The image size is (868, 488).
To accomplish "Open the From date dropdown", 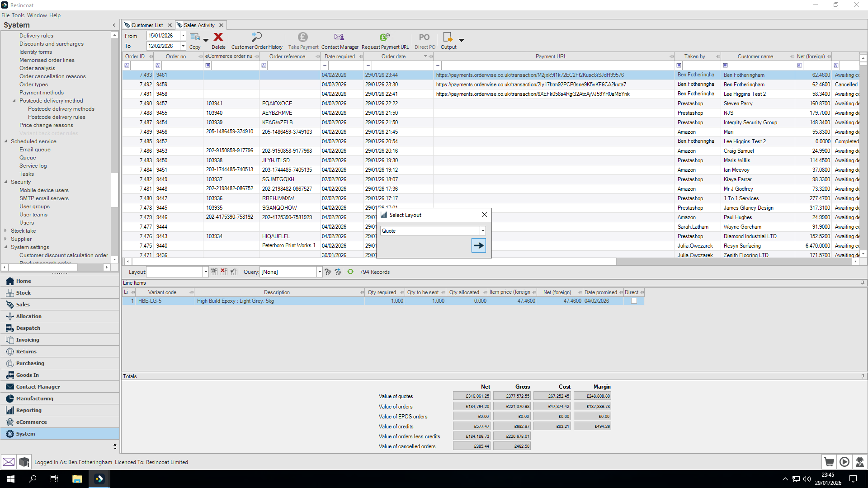I will (183, 36).
